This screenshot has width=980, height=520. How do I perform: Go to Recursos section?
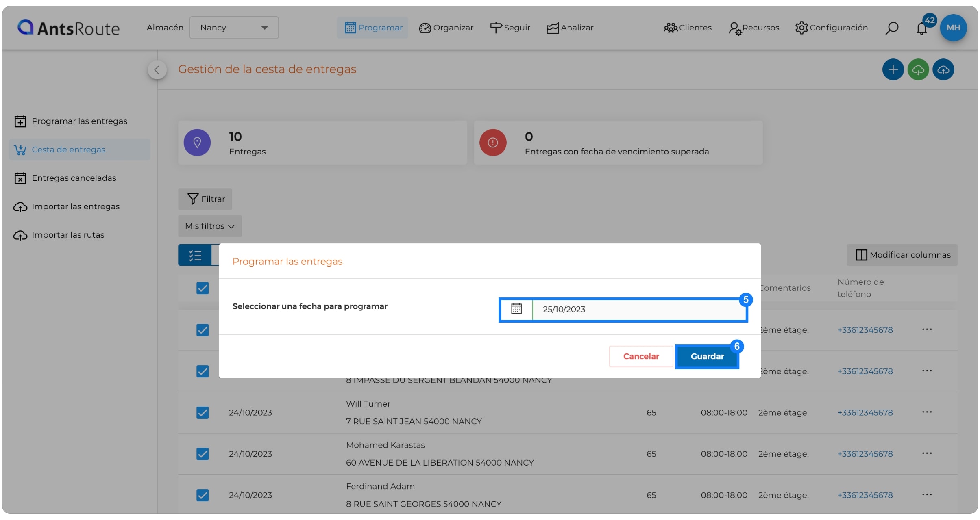[x=754, y=28]
